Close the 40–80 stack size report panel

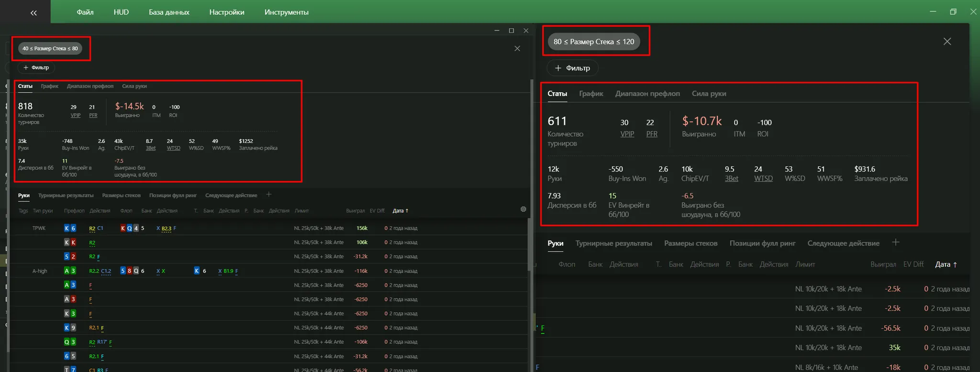(517, 49)
